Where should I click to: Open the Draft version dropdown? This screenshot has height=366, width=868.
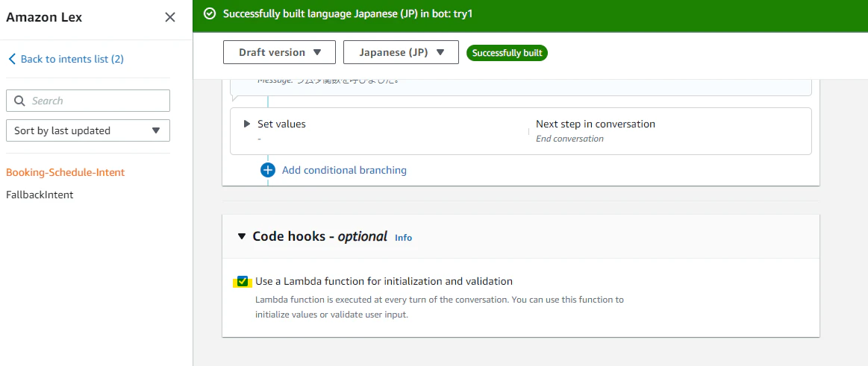280,52
